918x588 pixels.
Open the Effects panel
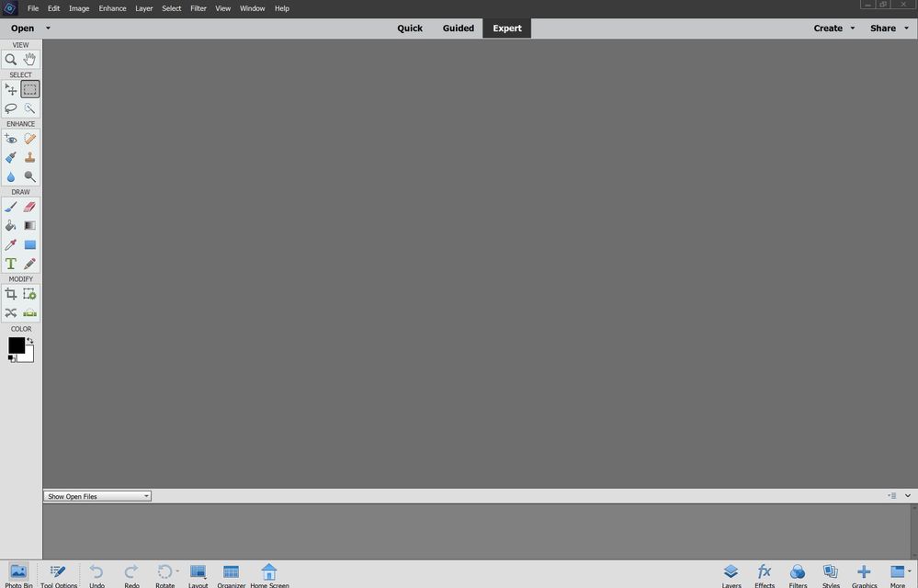(x=764, y=573)
